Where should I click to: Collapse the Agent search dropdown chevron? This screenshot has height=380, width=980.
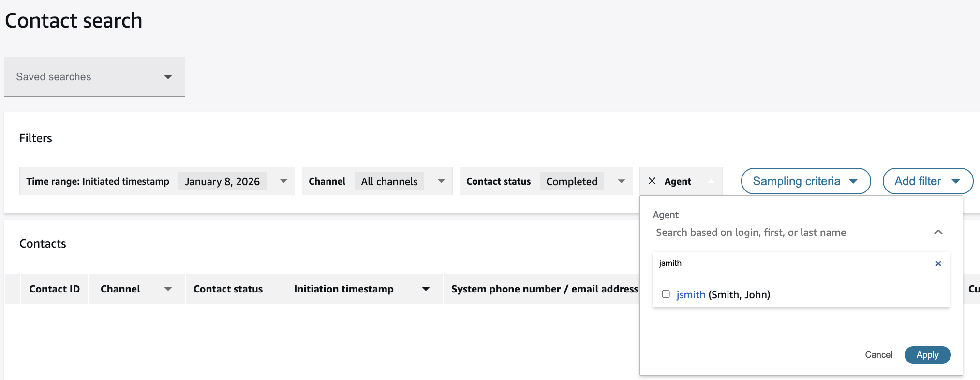click(938, 233)
